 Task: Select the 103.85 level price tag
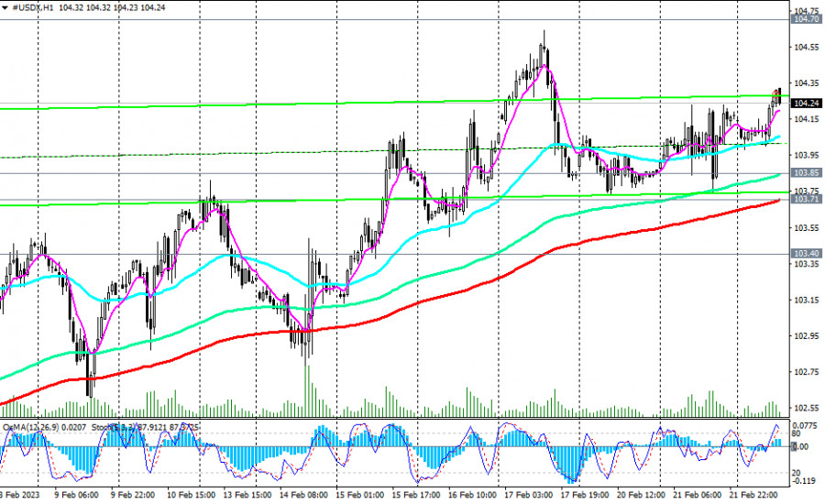coord(806,172)
